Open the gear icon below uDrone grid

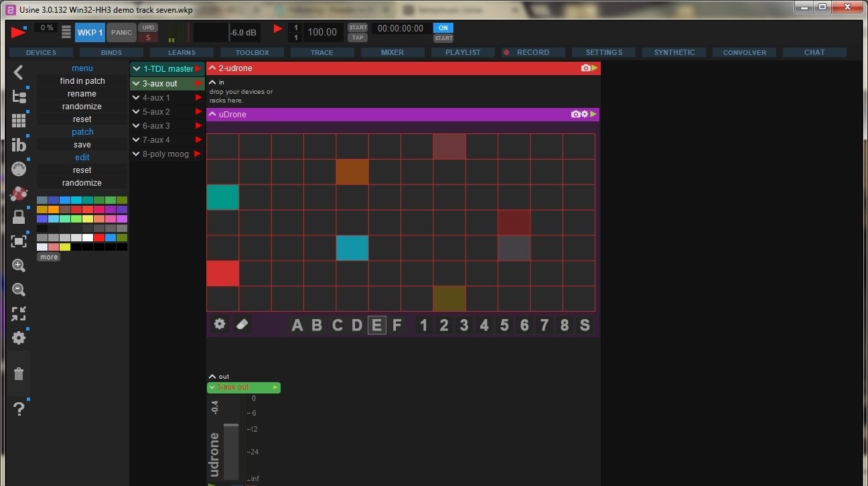pos(220,324)
